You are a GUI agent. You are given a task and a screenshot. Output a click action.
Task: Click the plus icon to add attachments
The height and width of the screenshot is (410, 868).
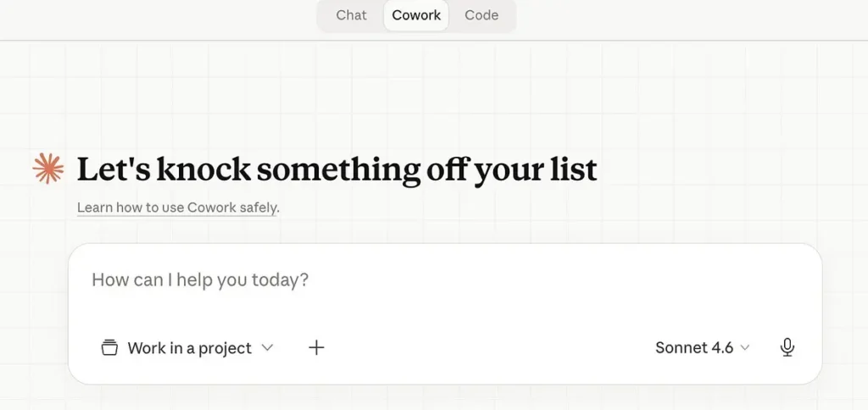316,347
